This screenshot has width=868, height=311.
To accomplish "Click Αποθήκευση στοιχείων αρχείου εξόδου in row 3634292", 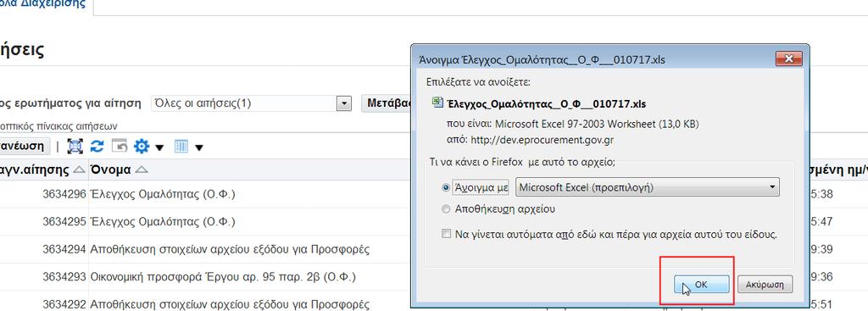I will (229, 304).
